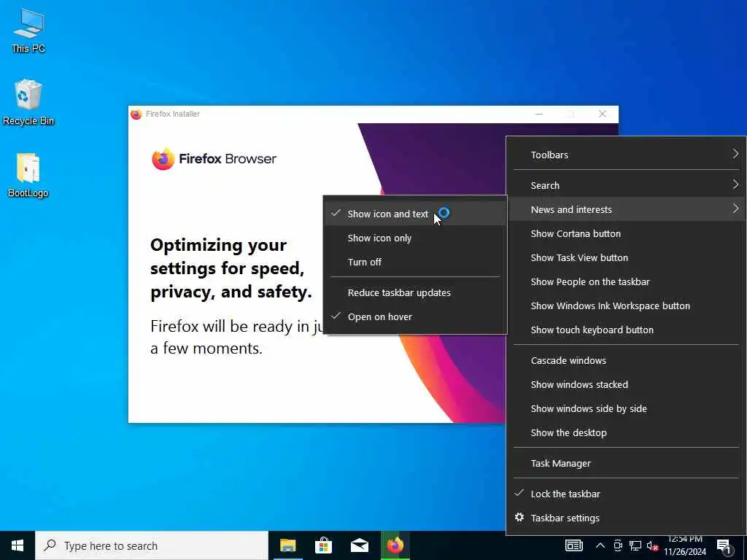Choose 'Show windows stacked'

click(x=625, y=384)
